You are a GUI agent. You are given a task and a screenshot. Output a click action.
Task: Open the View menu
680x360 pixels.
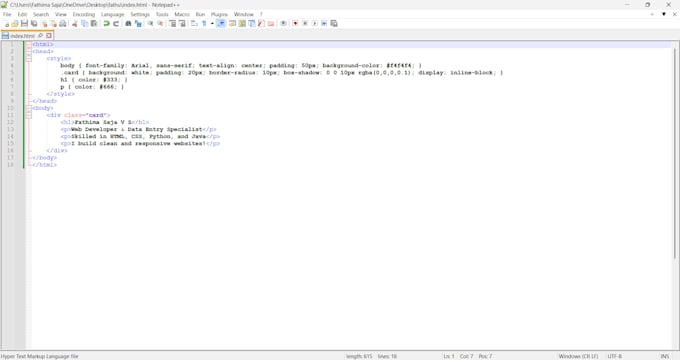(x=61, y=14)
